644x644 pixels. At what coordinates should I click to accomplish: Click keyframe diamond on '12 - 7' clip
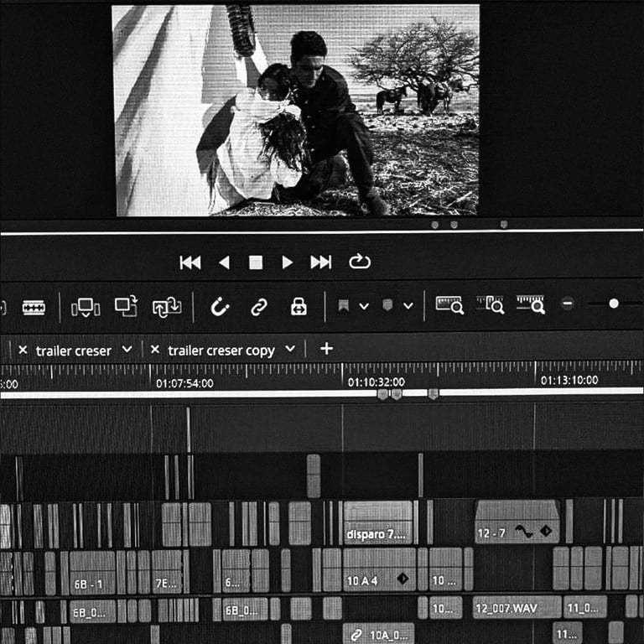pyautogui.click(x=546, y=531)
